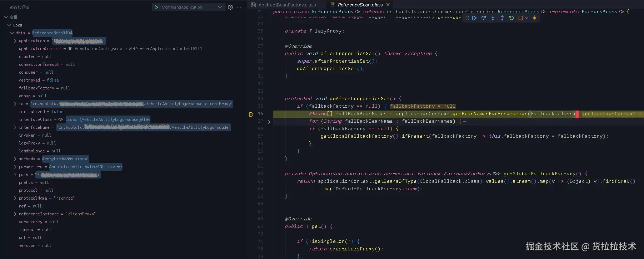This screenshot has height=259, width=644.
Task: Click the Step Over debug button
Action: (x=484, y=18)
